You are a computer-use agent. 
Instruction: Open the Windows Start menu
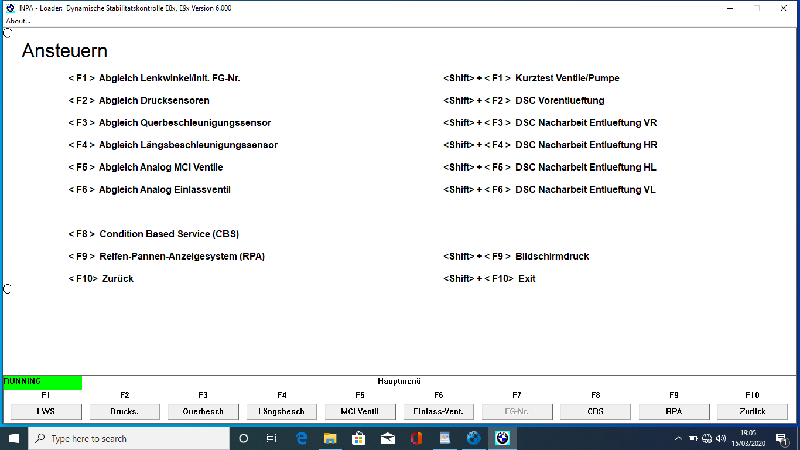click(14, 438)
